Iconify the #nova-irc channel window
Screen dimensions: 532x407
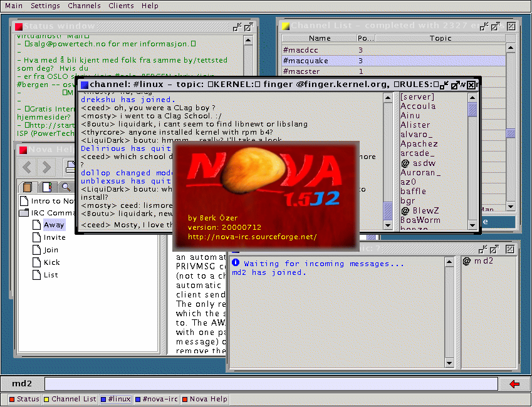(482, 250)
